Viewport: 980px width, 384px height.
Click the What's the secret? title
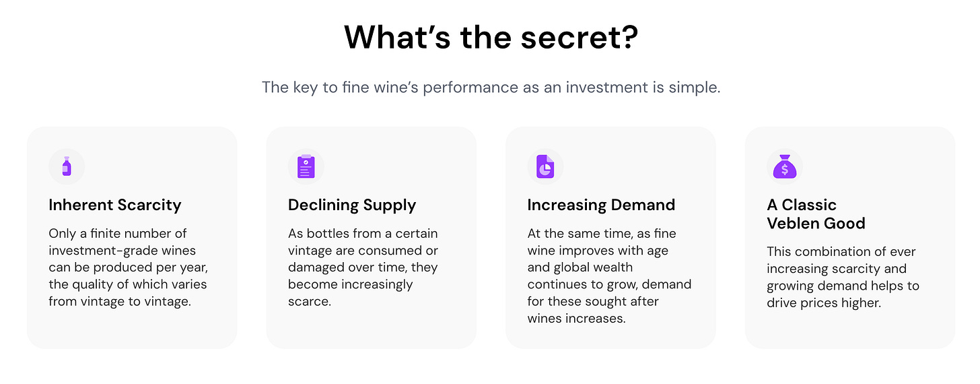491,38
